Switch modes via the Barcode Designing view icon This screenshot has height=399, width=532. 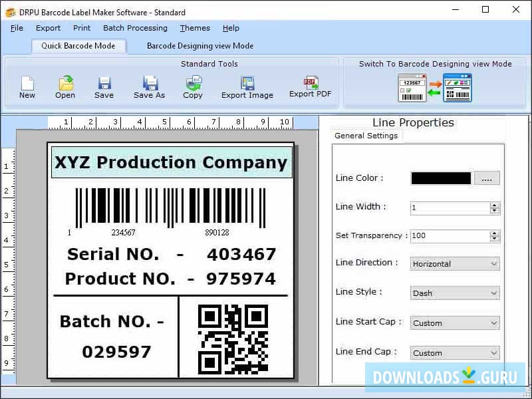point(459,86)
